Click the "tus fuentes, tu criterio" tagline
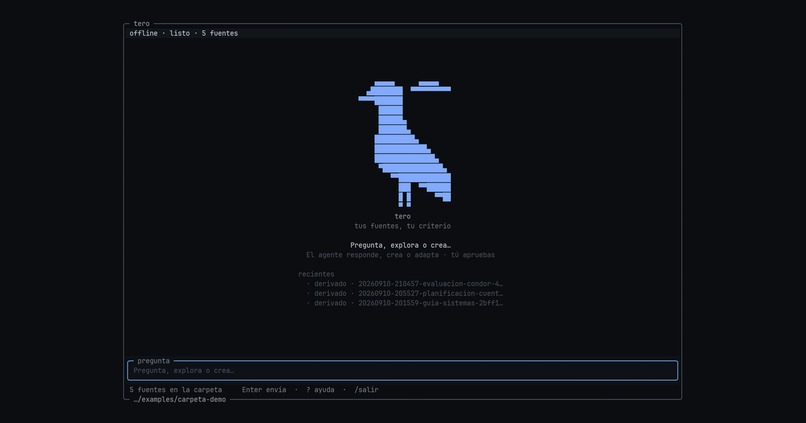This screenshot has height=423, width=806. [402, 226]
